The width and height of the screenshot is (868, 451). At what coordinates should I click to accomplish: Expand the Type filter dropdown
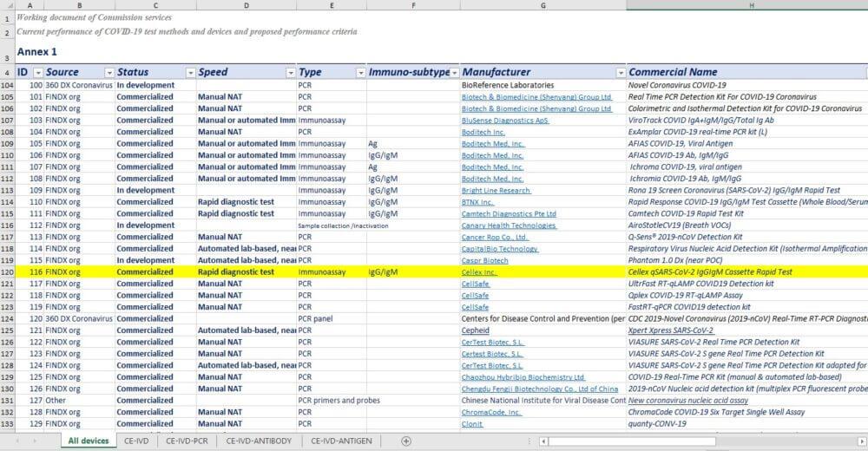(359, 72)
